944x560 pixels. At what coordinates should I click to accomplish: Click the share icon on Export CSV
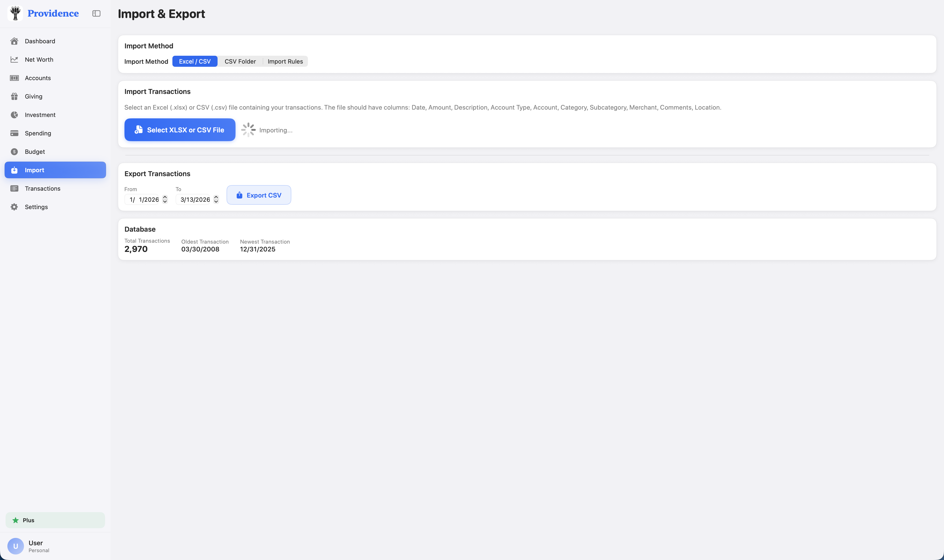pos(239,195)
